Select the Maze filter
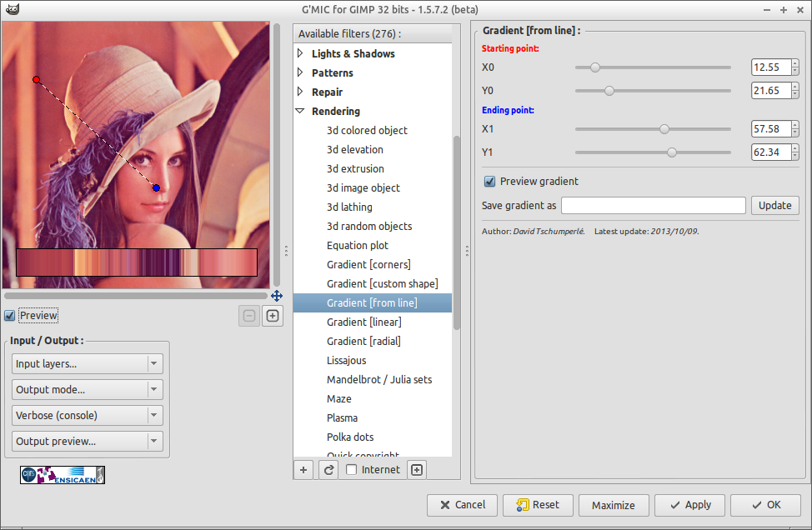Image resolution: width=812 pixels, height=530 pixels. (x=373, y=398)
